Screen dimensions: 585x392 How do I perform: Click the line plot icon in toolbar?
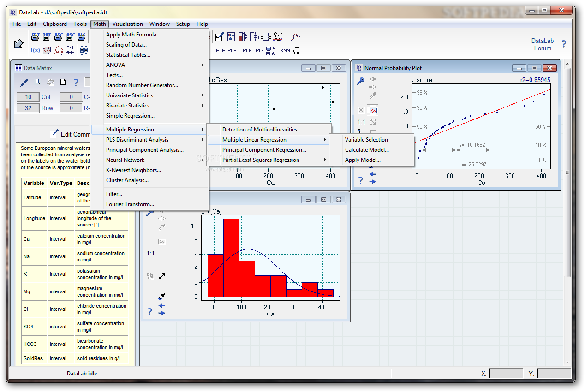pos(296,36)
